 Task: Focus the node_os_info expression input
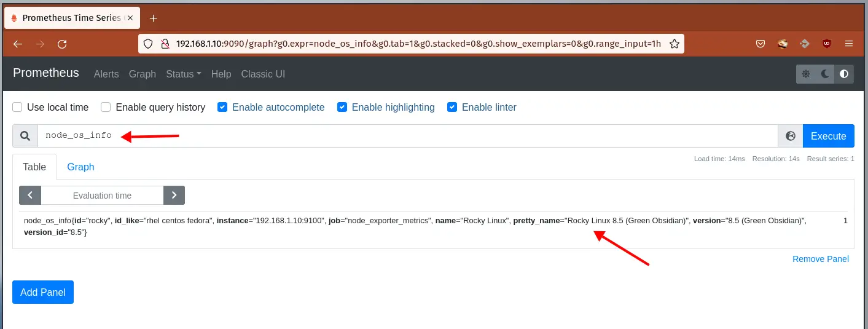click(408, 136)
